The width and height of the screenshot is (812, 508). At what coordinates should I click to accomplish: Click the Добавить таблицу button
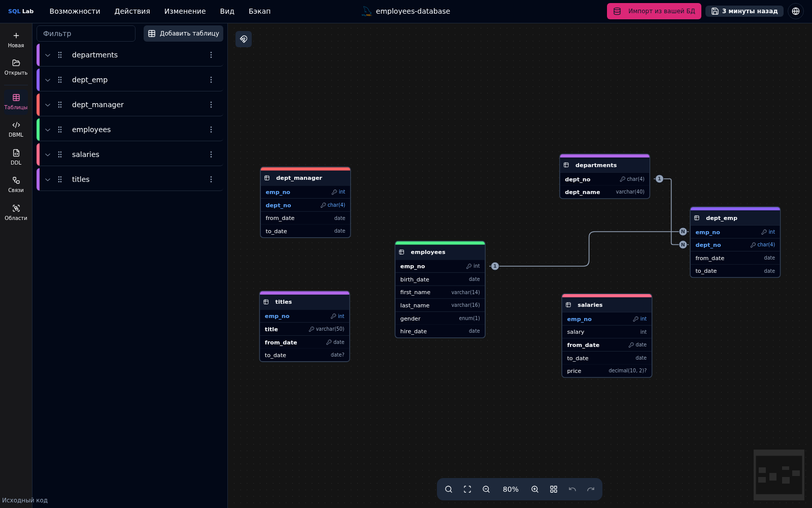click(183, 34)
